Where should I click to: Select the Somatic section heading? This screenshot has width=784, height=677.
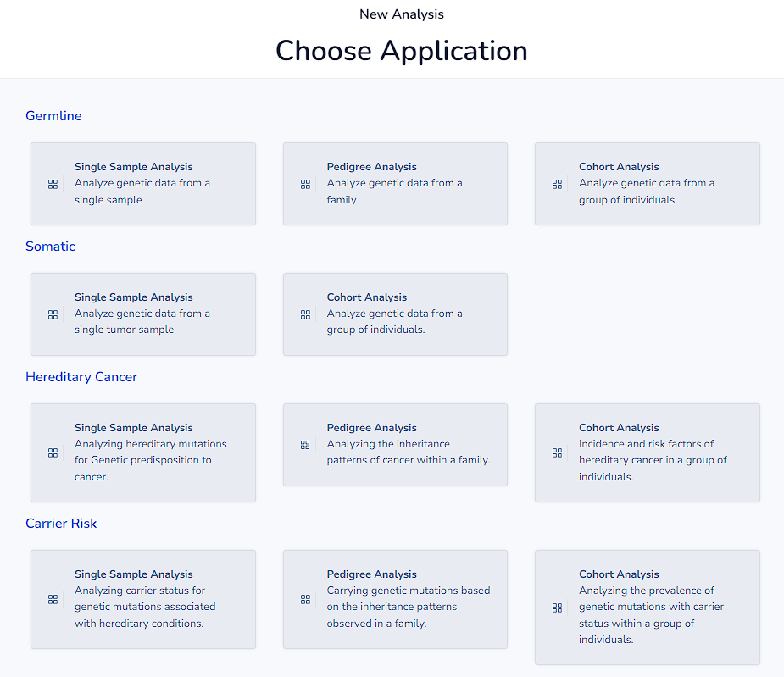pos(50,247)
